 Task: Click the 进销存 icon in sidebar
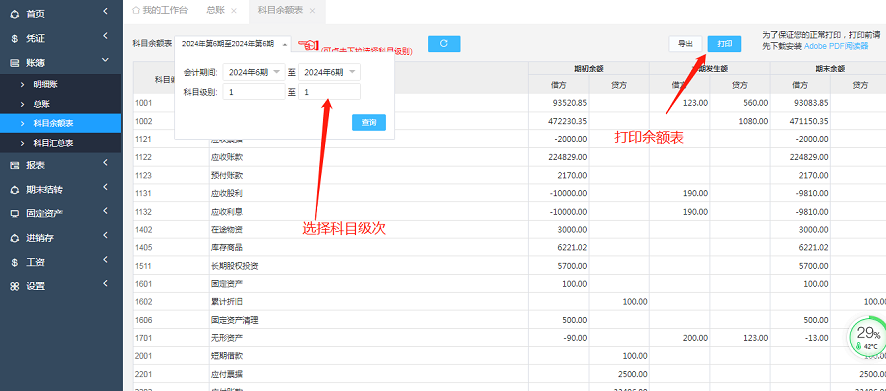click(15, 238)
